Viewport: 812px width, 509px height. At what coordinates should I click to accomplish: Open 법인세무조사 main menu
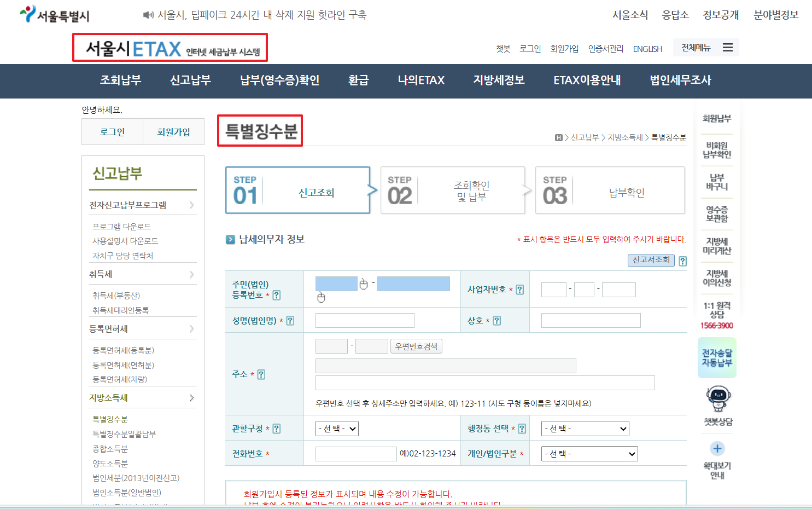(x=680, y=80)
